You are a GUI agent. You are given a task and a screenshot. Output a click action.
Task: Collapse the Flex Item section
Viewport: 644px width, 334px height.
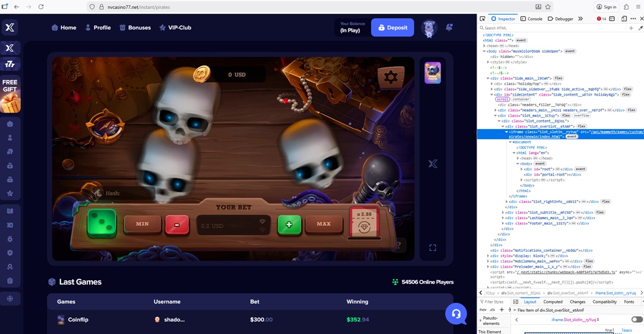click(x=515, y=310)
